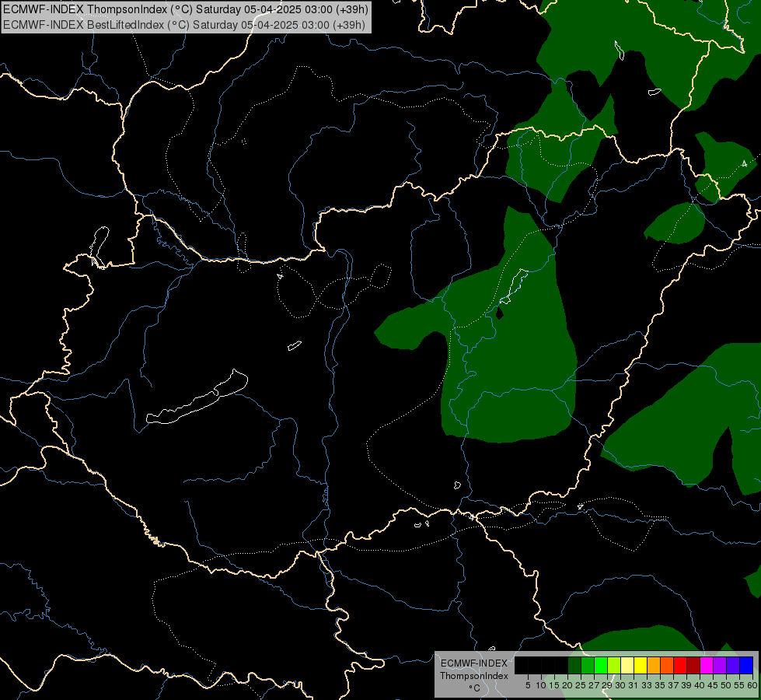Click the legend tick value '33'
The width and height of the screenshot is (761, 700).
click(x=647, y=685)
